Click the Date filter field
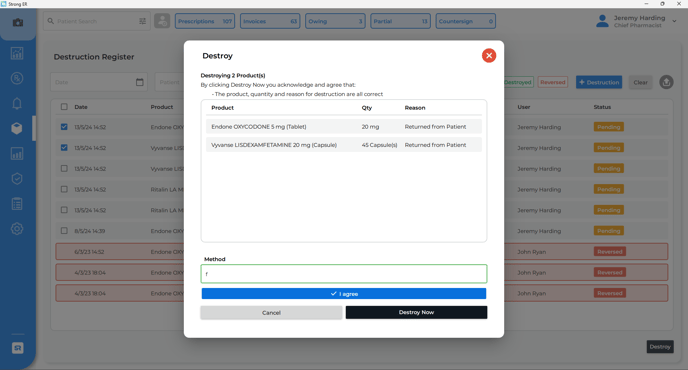 99,82
